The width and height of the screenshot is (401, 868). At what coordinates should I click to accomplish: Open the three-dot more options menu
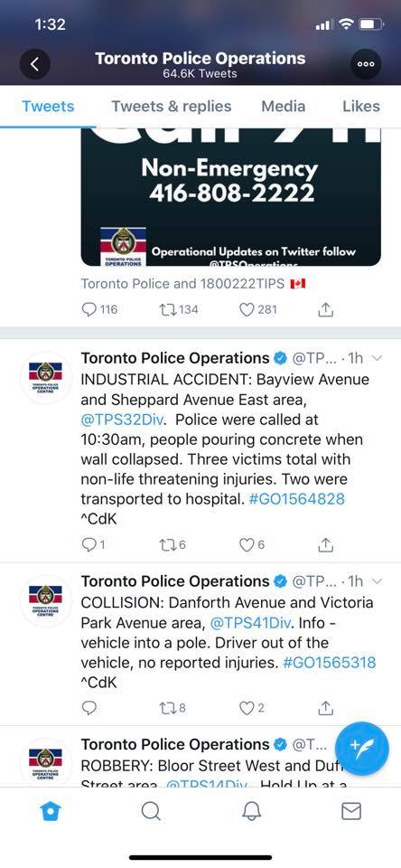366,64
